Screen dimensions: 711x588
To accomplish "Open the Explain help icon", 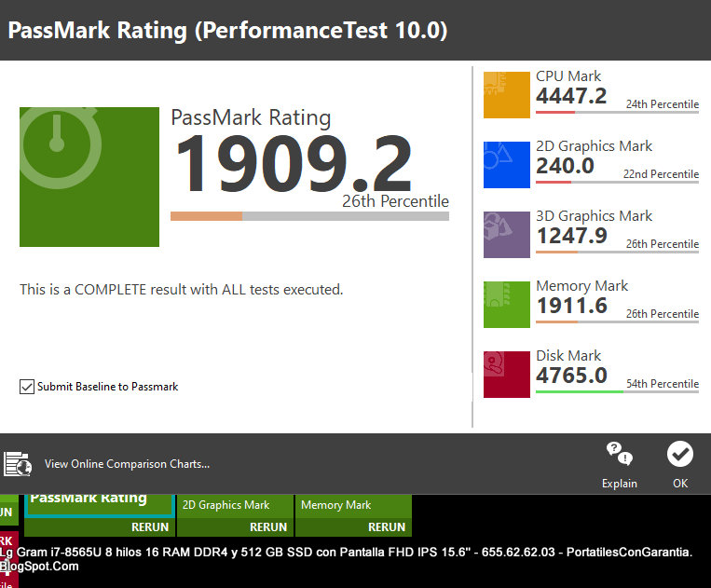I will (x=620, y=454).
